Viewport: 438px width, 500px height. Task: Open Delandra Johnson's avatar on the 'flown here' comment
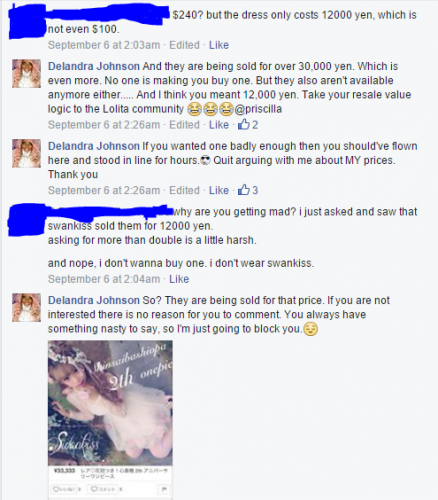click(x=26, y=153)
